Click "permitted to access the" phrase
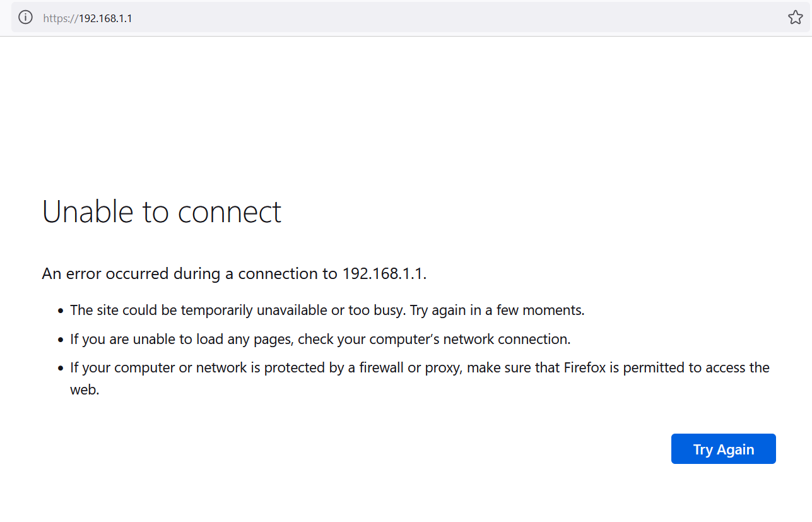Image resolution: width=812 pixels, height=522 pixels. 697,368
